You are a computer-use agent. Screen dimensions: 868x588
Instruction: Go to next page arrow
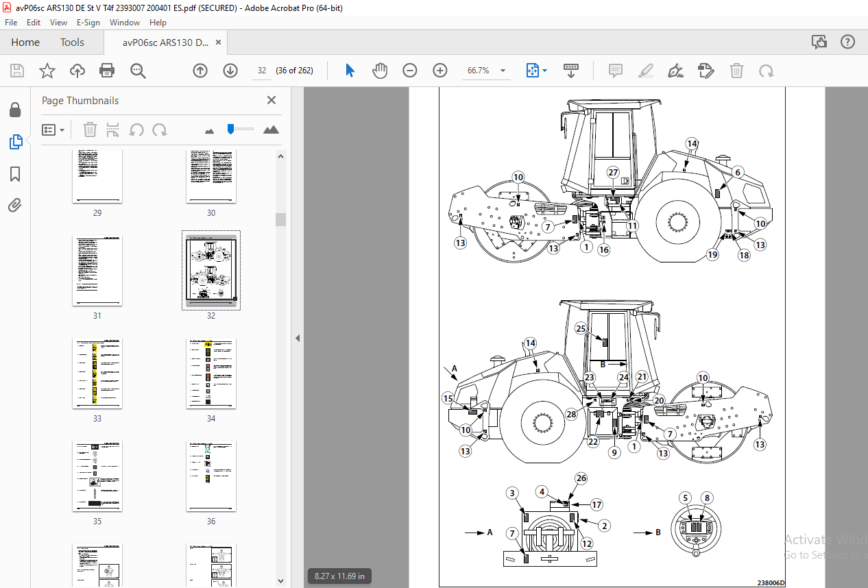[230, 71]
